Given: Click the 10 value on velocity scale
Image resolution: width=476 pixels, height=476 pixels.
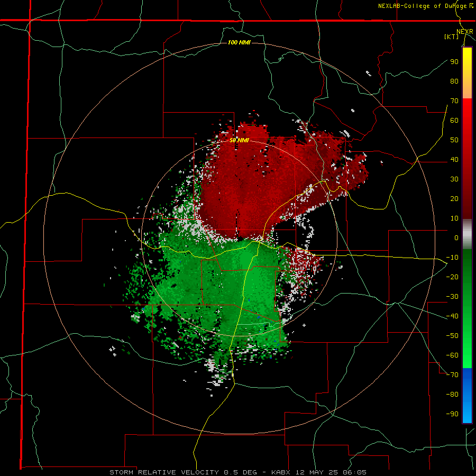Looking at the screenshot, I should 454,218.
